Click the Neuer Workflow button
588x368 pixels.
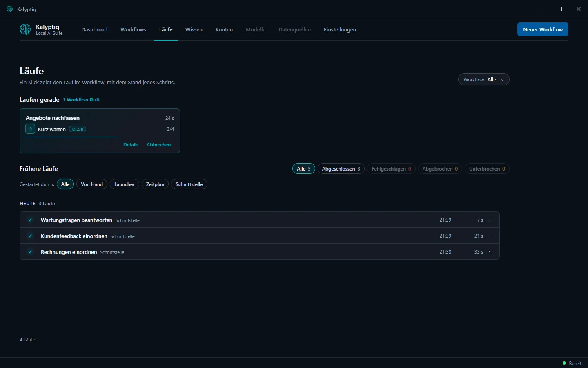[543, 29]
